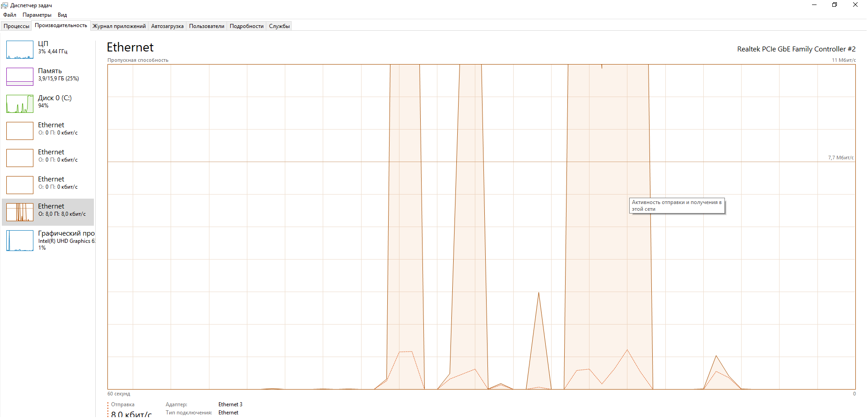Show the Подробности tab

246,26
